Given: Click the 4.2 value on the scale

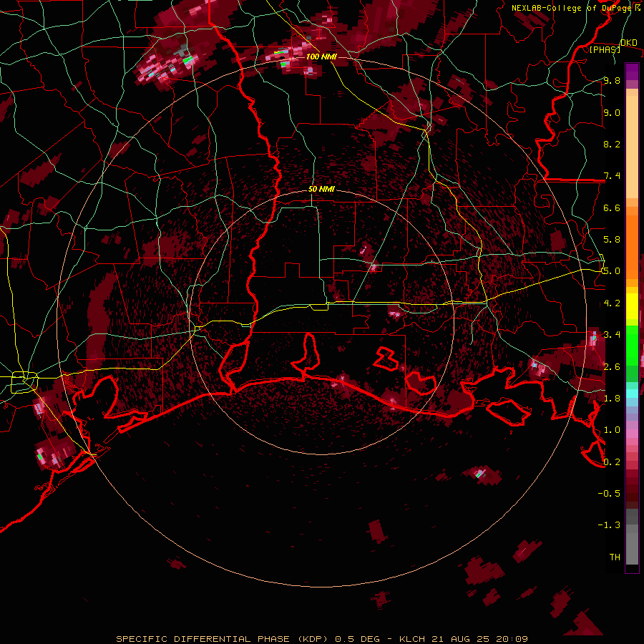Looking at the screenshot, I should (612, 303).
